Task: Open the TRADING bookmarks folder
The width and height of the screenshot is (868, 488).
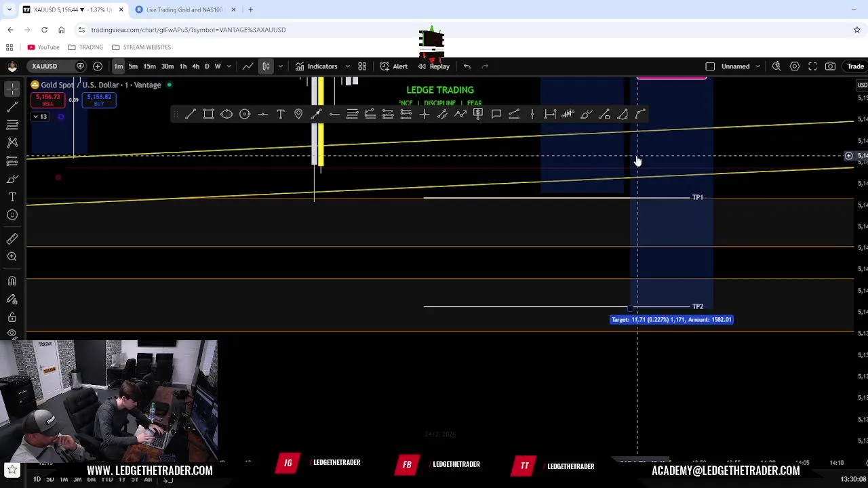Action: tap(85, 47)
